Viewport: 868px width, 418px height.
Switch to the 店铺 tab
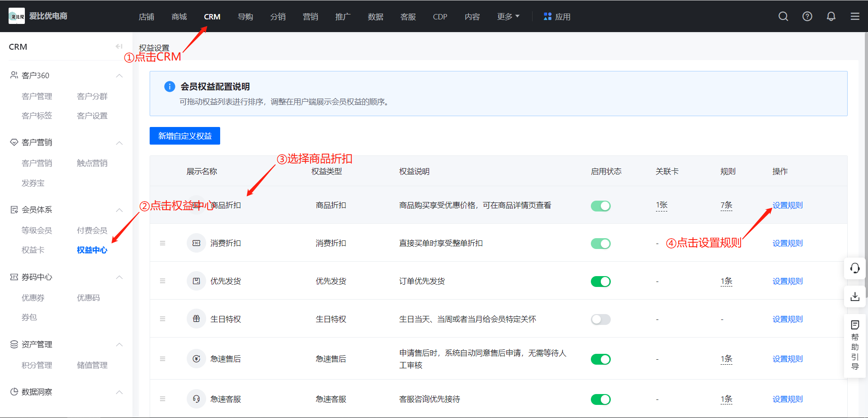point(146,17)
